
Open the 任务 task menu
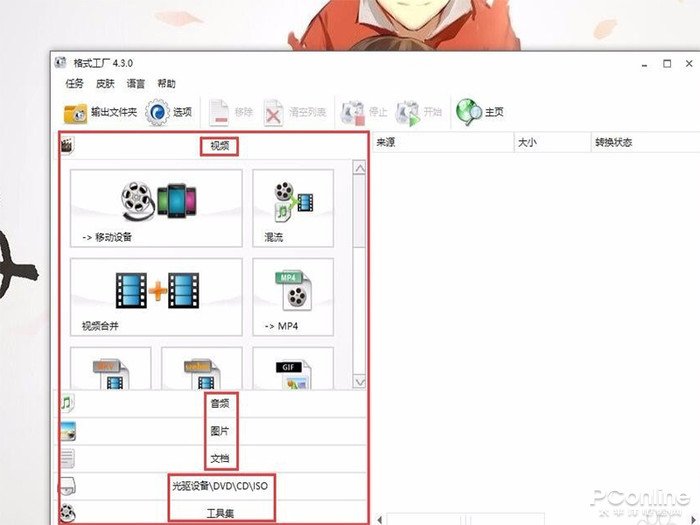click(x=74, y=84)
